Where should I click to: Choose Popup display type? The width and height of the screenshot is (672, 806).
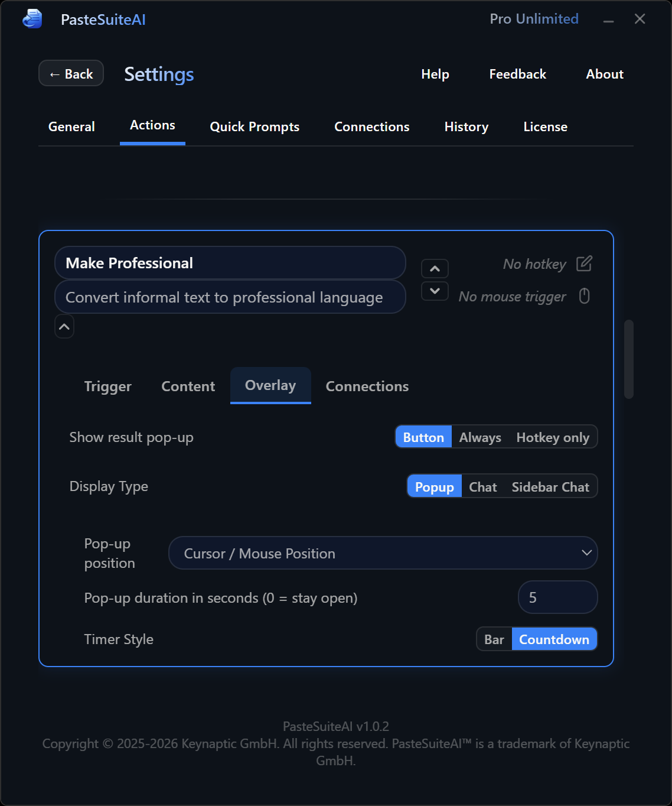point(435,487)
